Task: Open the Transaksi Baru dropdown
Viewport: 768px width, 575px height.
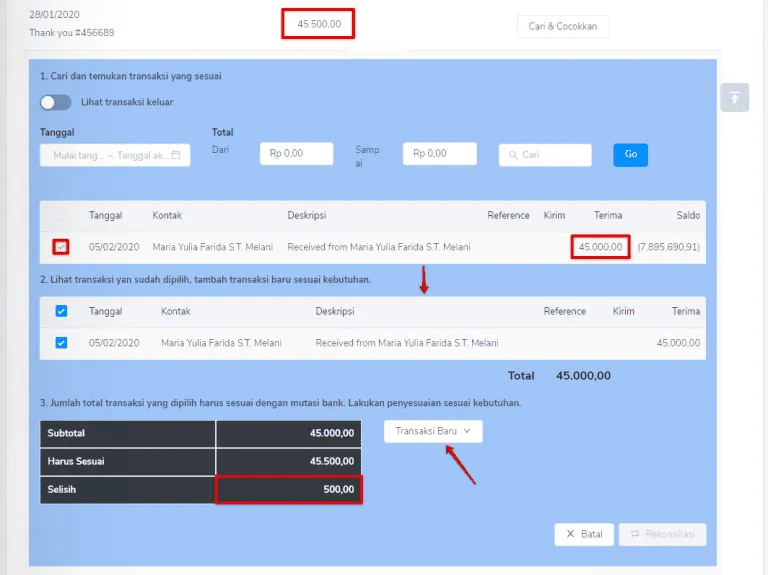Action: 433,431
